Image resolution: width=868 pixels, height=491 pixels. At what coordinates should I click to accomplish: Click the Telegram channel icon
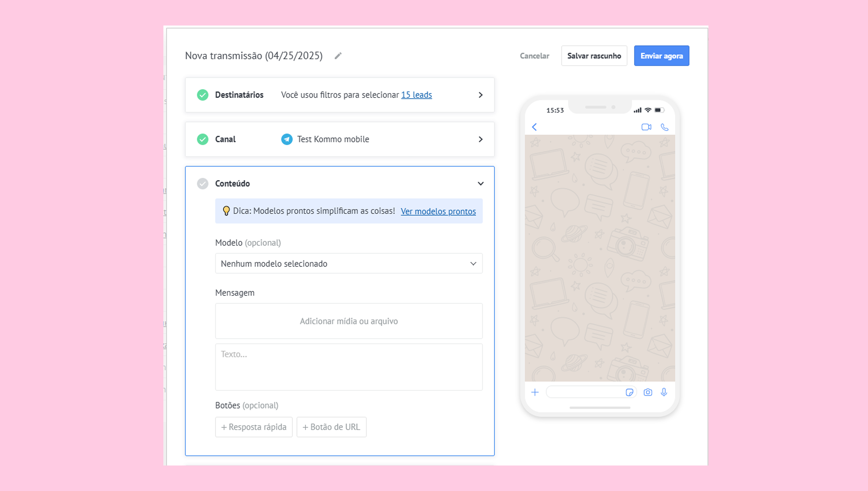click(x=287, y=139)
